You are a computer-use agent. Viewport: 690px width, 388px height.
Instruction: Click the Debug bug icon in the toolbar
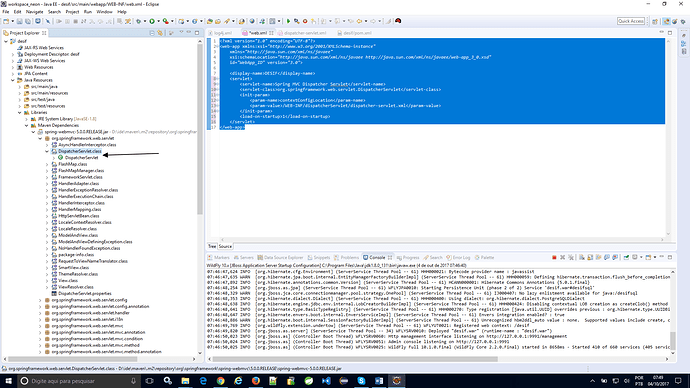pyautogui.click(x=138, y=21)
